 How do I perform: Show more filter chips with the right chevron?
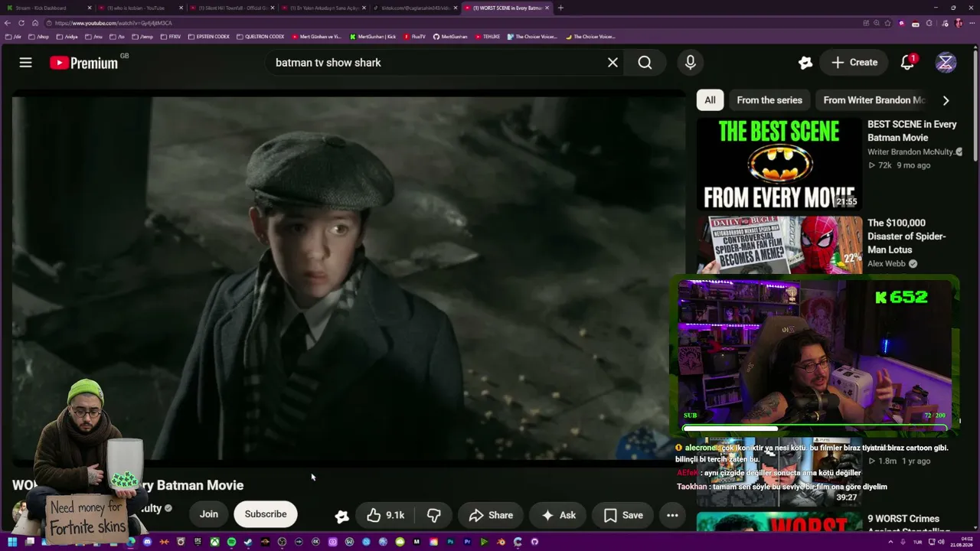click(946, 100)
